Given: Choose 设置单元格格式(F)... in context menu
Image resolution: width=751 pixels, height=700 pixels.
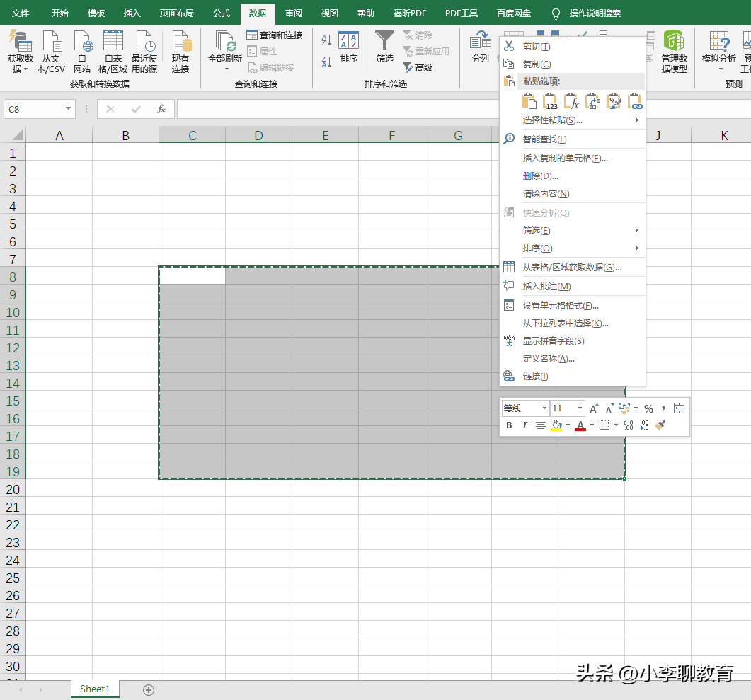Looking at the screenshot, I should click(x=573, y=306).
